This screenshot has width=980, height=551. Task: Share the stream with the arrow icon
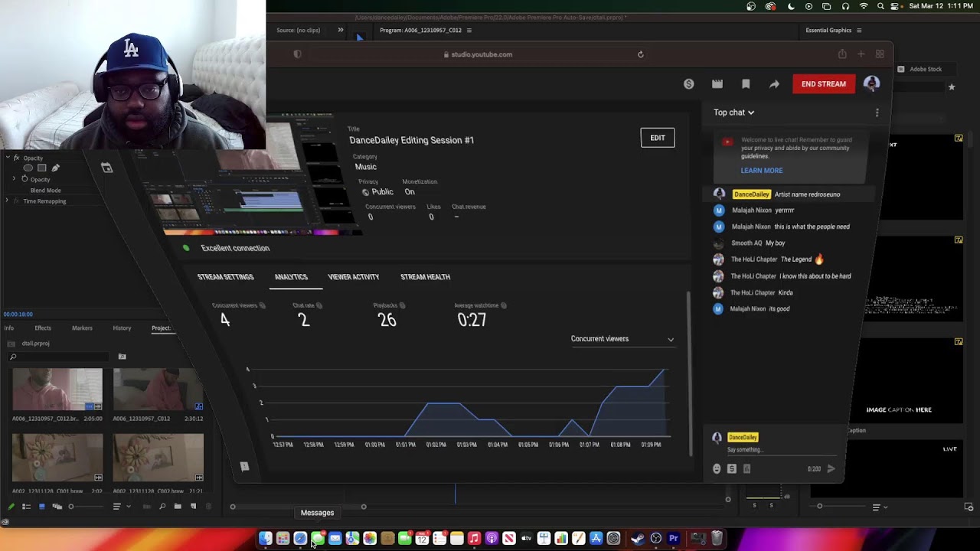point(774,84)
